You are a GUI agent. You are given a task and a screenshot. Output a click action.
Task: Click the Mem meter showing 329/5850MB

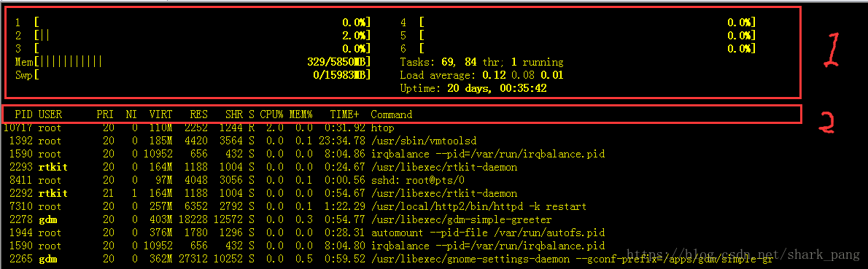193,62
